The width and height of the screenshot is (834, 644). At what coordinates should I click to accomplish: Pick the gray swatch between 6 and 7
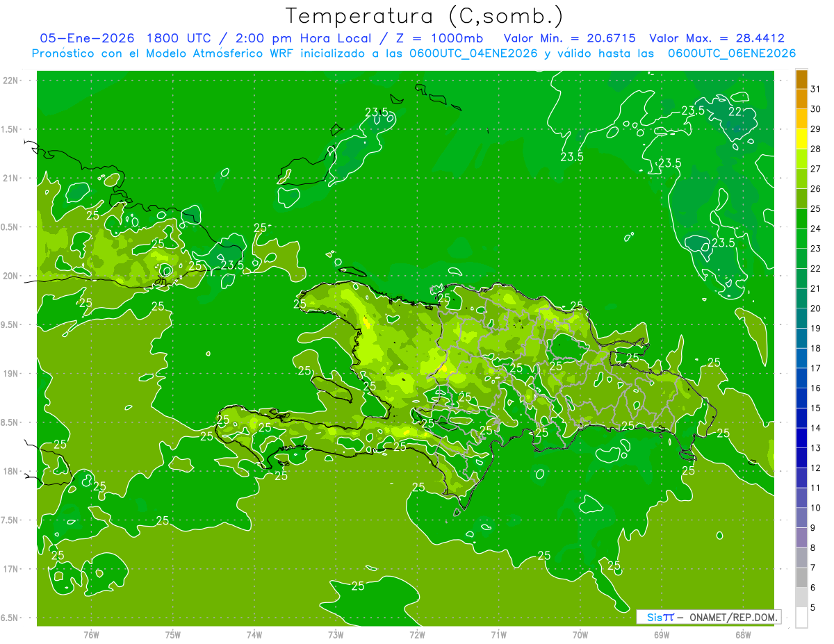801,577
